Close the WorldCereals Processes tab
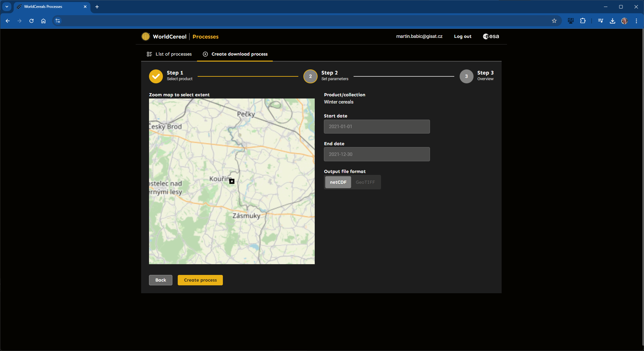644x351 pixels. (x=85, y=7)
